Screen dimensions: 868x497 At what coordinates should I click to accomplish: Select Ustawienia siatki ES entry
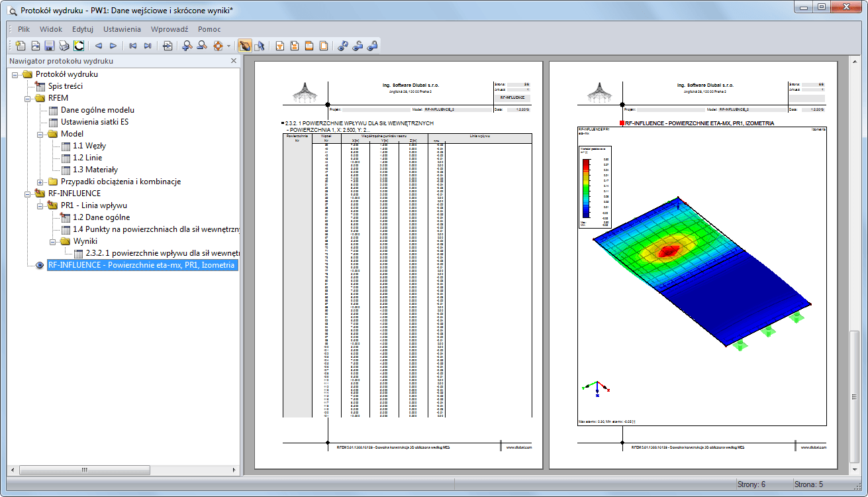[95, 122]
